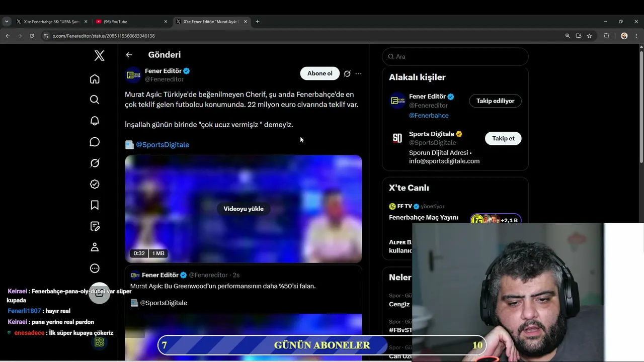Open the quoted Fener Editör post text
This screenshot has height=362, width=644.
pyautogui.click(x=223, y=286)
